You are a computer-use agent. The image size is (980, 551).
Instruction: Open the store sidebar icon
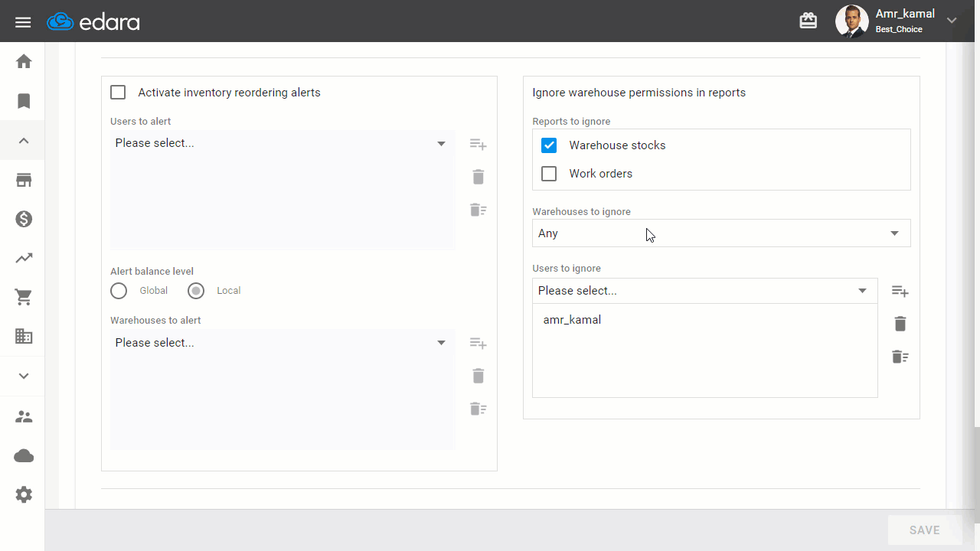tap(24, 181)
